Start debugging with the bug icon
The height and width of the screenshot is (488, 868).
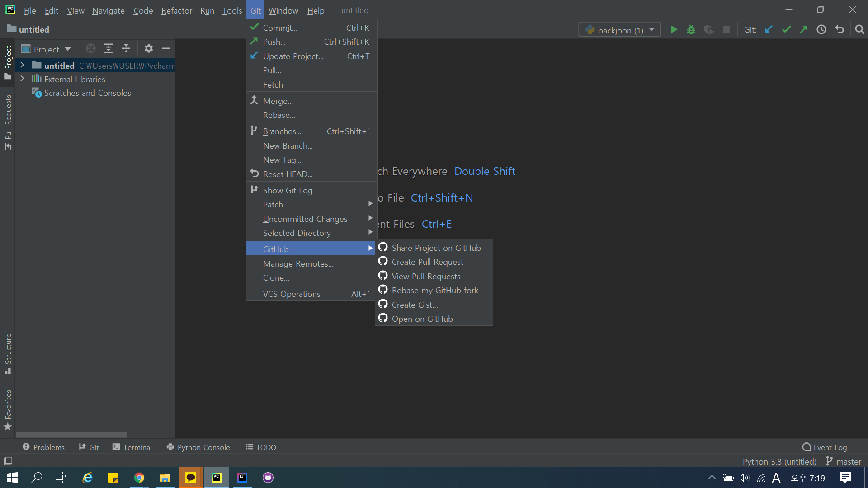tap(691, 29)
